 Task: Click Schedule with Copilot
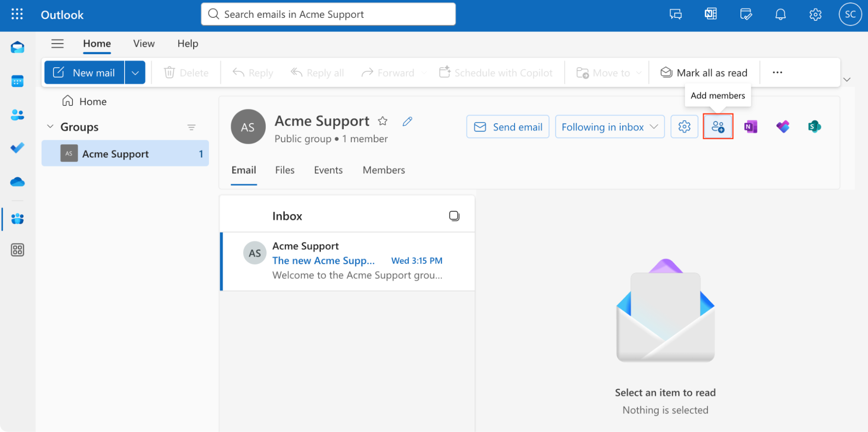point(495,72)
